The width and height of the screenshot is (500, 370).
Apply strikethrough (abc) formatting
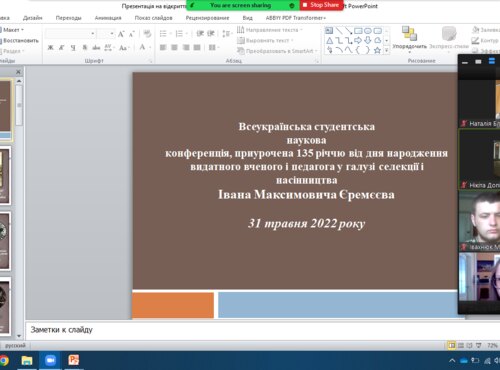coord(96,48)
